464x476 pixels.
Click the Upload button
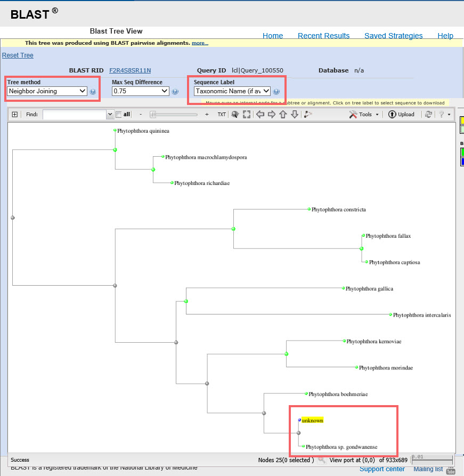pos(401,115)
